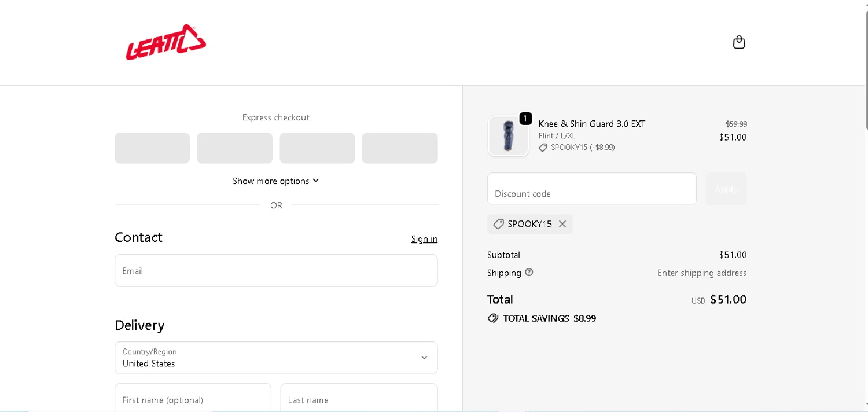The image size is (868, 412).
Task: Open the Country/Region dropdown
Action: (x=276, y=358)
